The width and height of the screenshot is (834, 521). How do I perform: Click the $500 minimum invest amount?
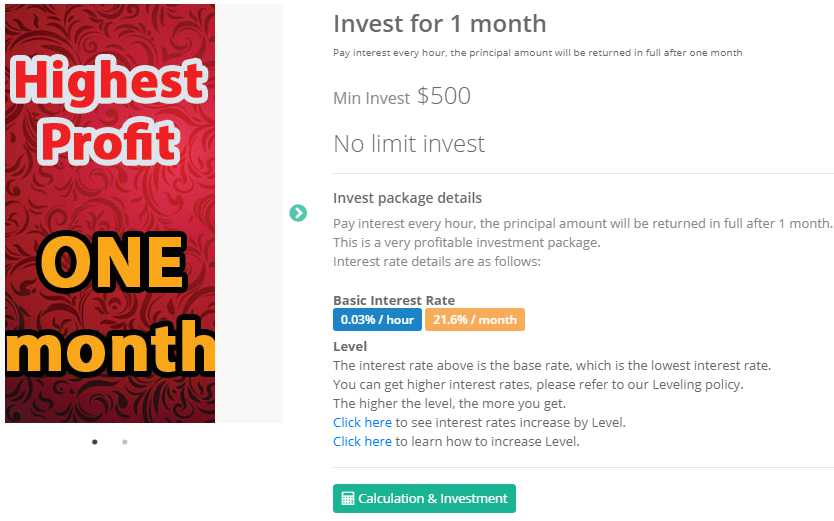(444, 96)
